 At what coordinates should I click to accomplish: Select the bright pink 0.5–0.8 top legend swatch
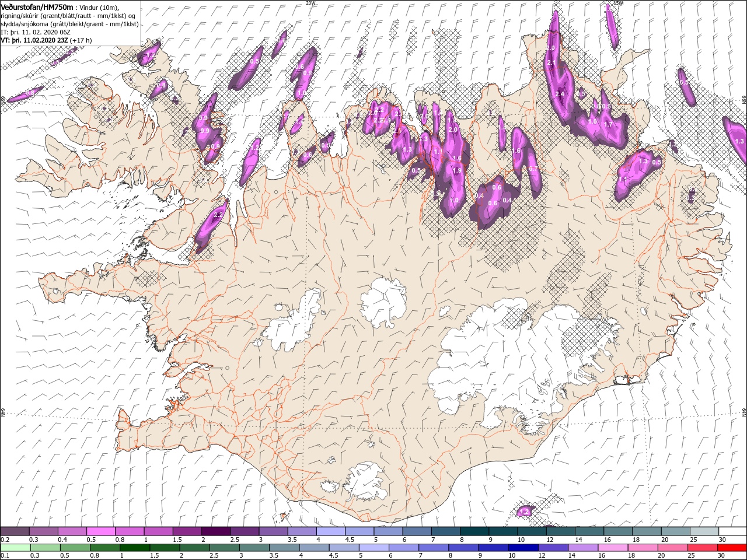[100, 531]
